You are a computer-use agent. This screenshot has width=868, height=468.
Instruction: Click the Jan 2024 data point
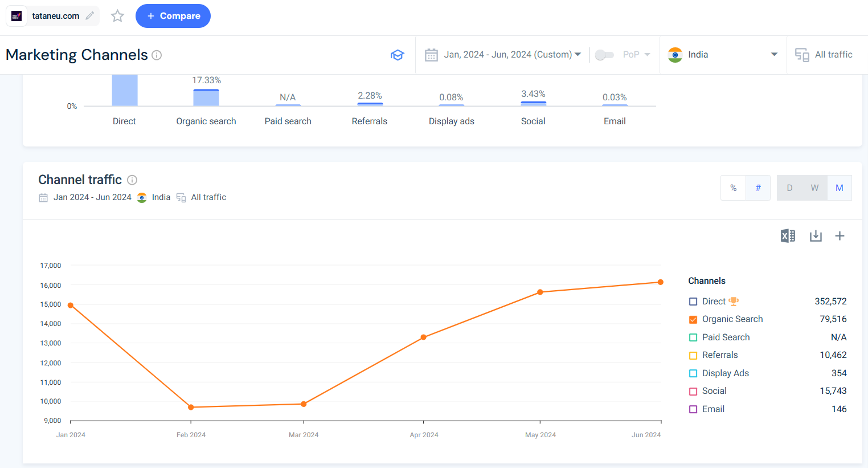click(71, 306)
